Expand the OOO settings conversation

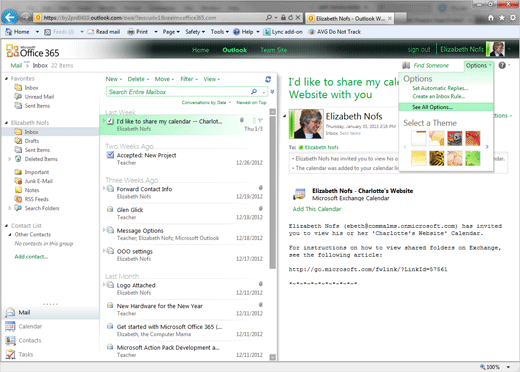104,251
